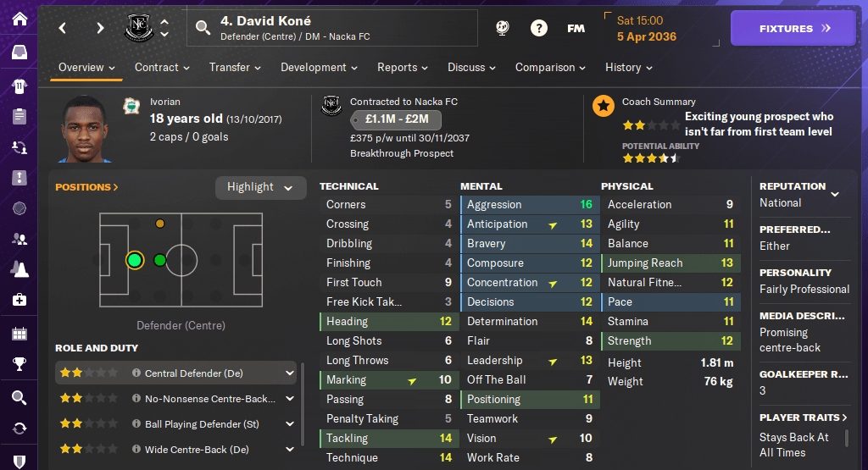Click the Fixtures button
Screen dimensions: 868x470
coord(793,29)
